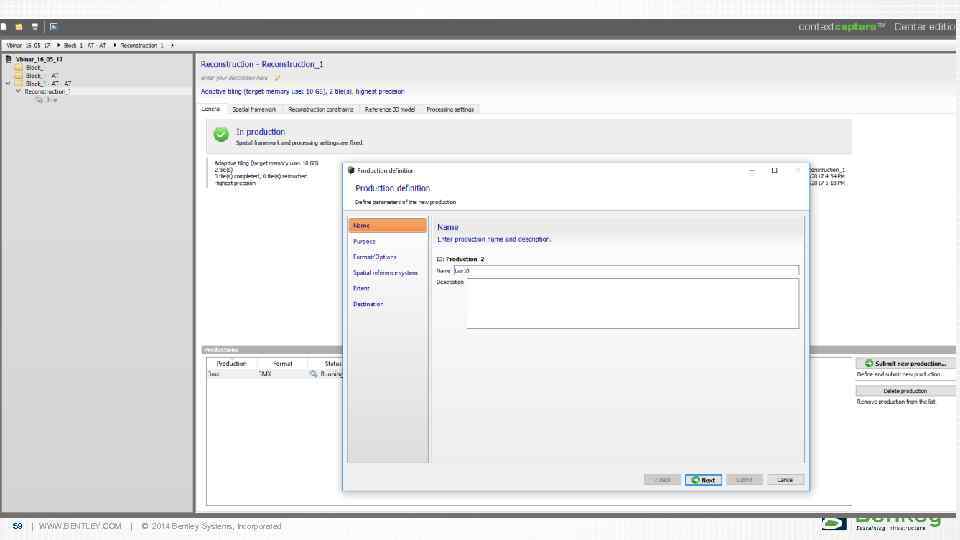This screenshot has height=540, width=960.
Task: Click the production item icon under Reconstruction_1 in tree
Action: tap(39, 100)
